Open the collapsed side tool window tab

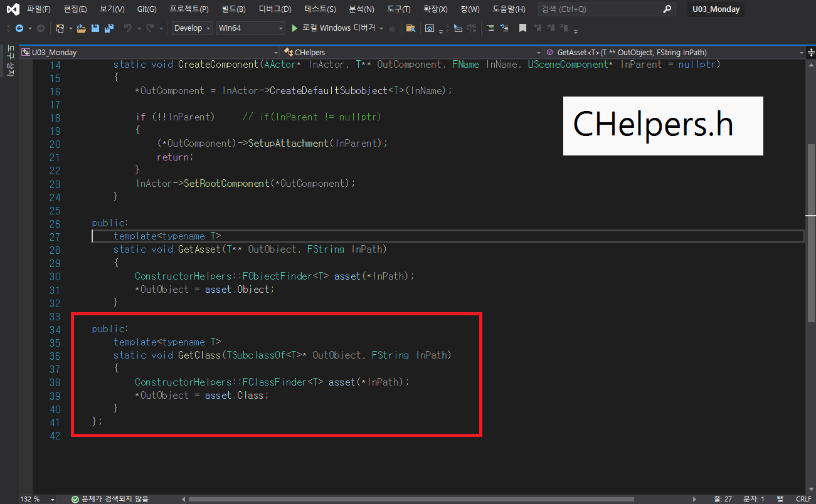9,61
